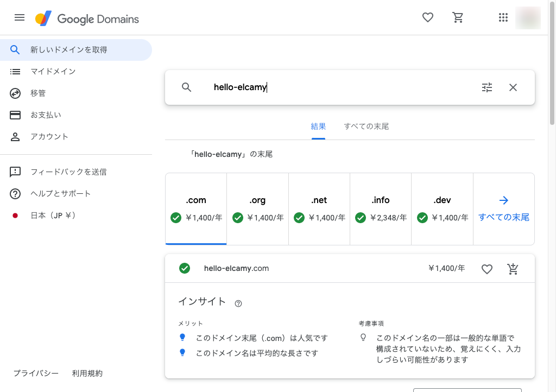Show the インサイト help tooltip icon
Image resolution: width=556 pixels, height=392 pixels.
pos(238,304)
